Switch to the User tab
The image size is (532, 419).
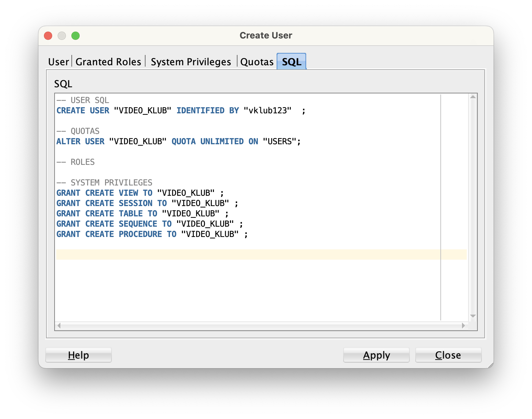click(x=59, y=62)
